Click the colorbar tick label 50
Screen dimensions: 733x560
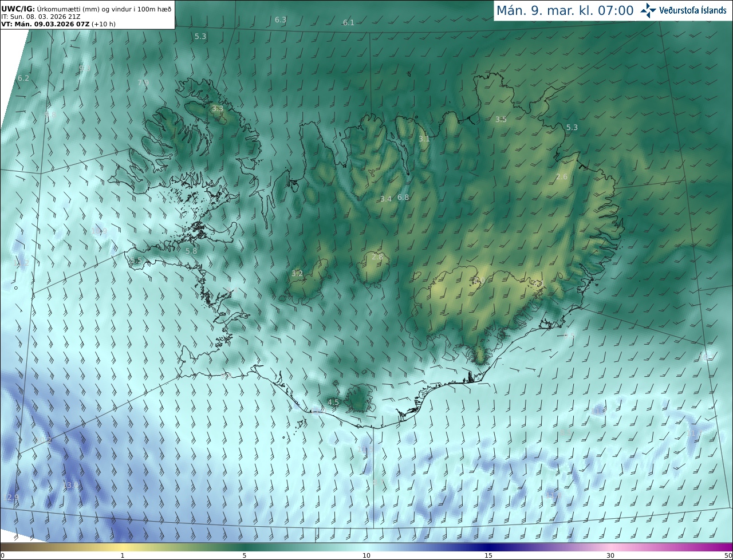pos(728,555)
